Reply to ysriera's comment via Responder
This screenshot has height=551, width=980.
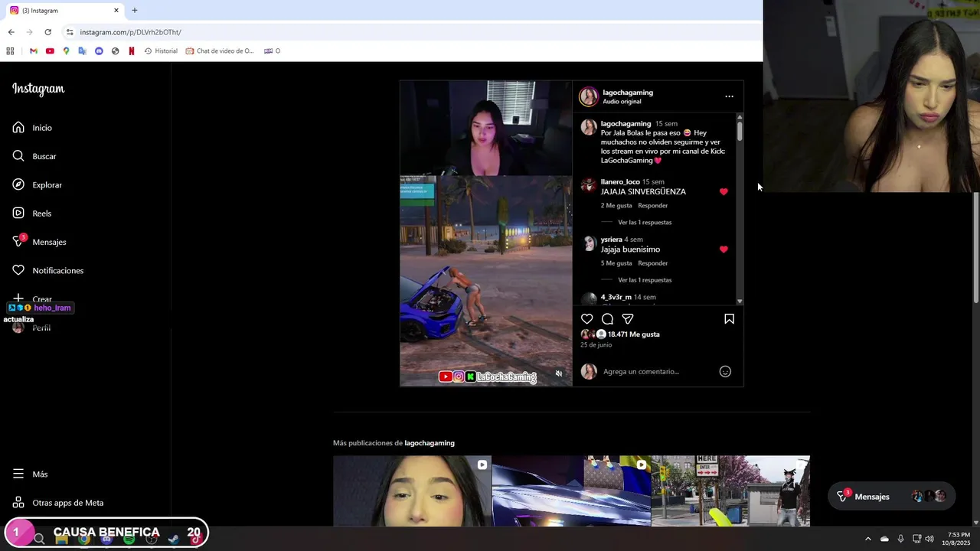652,263
